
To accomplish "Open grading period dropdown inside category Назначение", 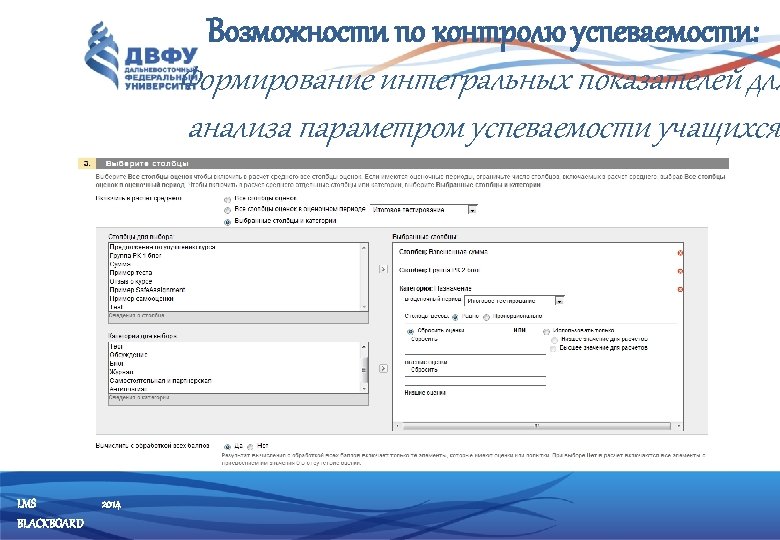I will coord(514,301).
